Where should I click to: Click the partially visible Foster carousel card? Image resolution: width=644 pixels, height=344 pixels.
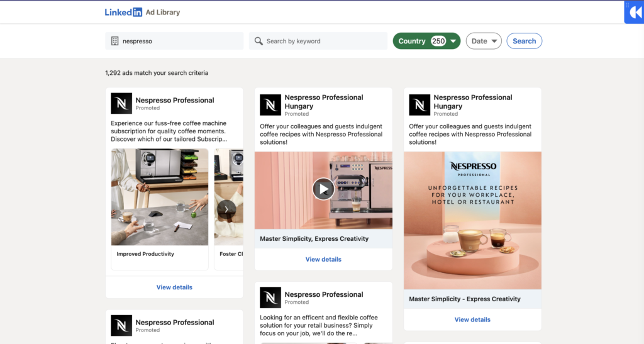[229, 209]
